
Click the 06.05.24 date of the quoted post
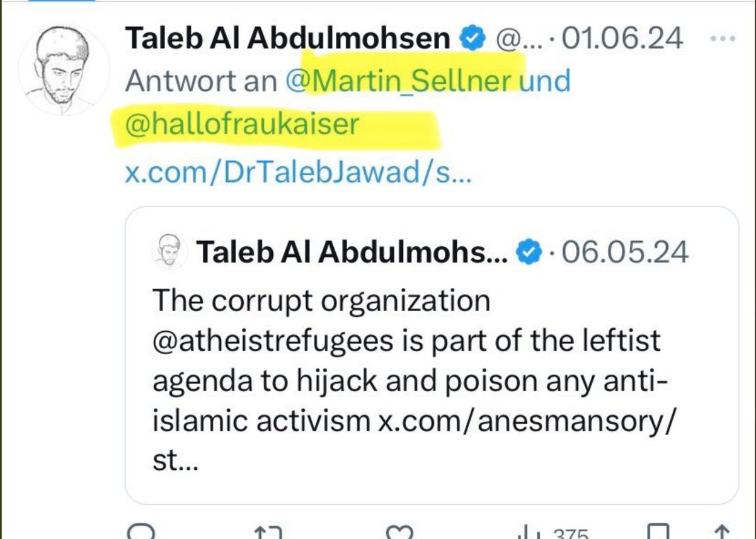click(624, 252)
